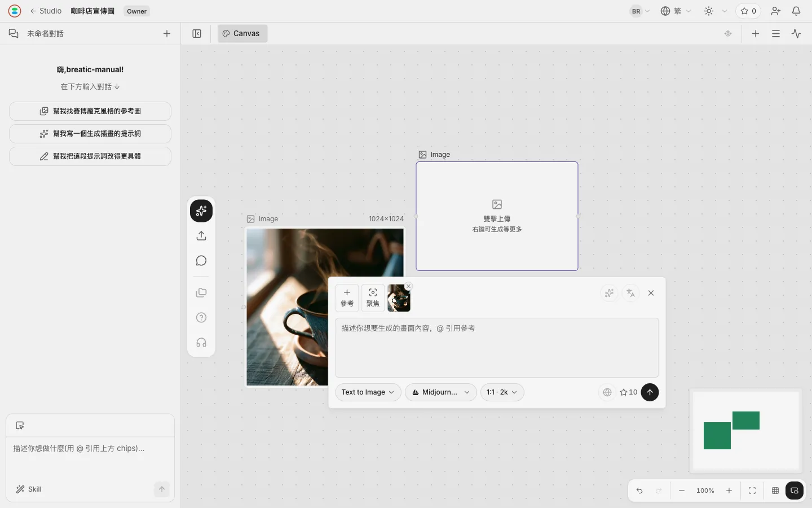Click the 參考 add reference button
The image size is (812, 508).
tap(347, 297)
